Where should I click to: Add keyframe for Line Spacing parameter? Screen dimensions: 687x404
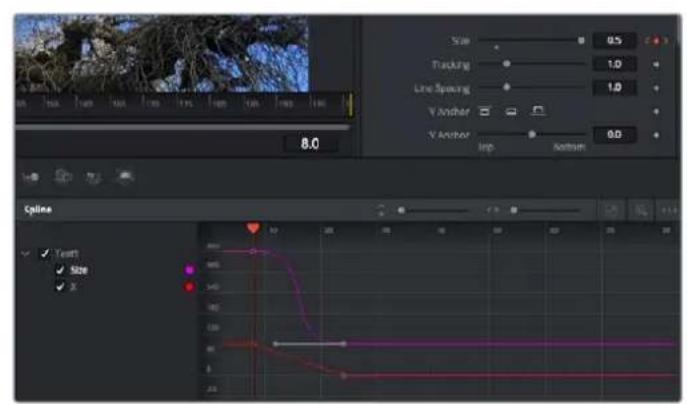pos(656,88)
